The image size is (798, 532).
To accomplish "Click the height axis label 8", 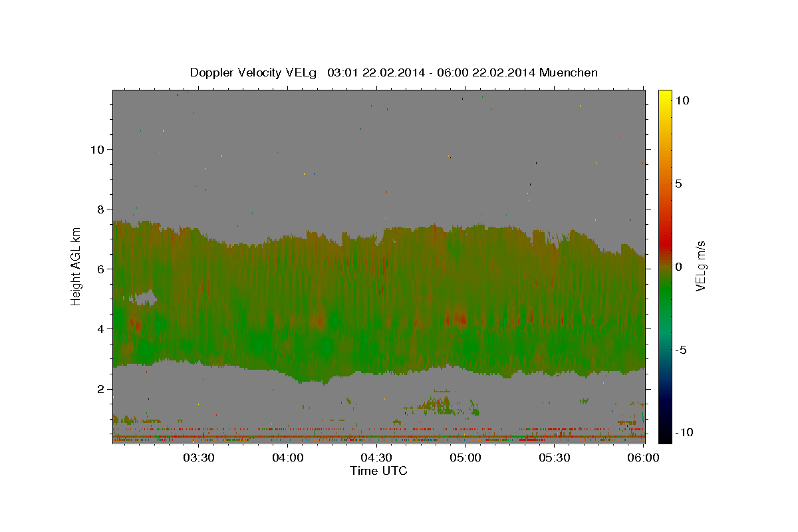I will click(x=100, y=209).
